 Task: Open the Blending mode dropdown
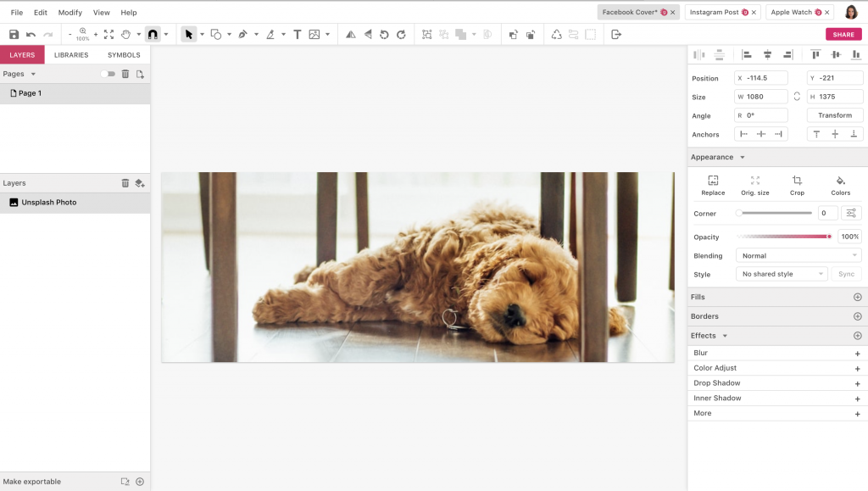[798, 255]
